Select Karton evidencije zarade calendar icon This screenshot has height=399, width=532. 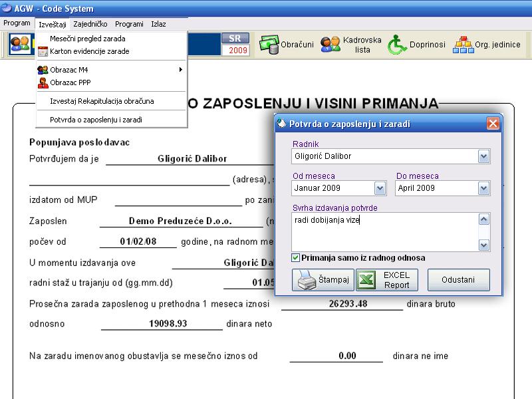coord(43,51)
